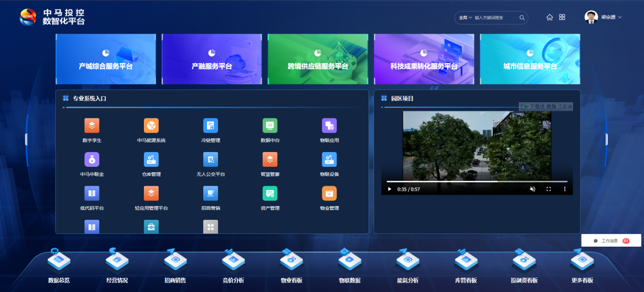Go to home via the house icon
This screenshot has width=644, height=292.
[x=549, y=17]
